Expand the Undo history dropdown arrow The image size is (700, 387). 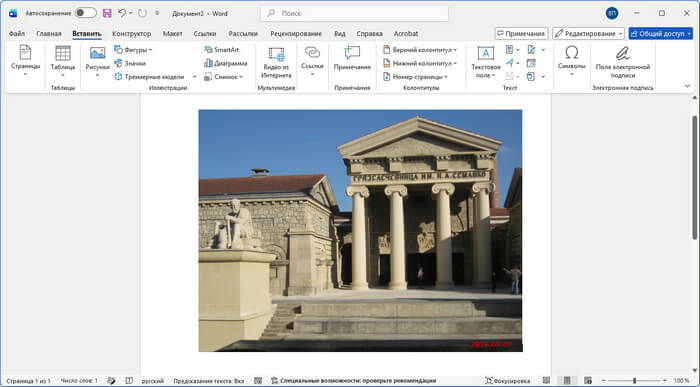point(131,13)
